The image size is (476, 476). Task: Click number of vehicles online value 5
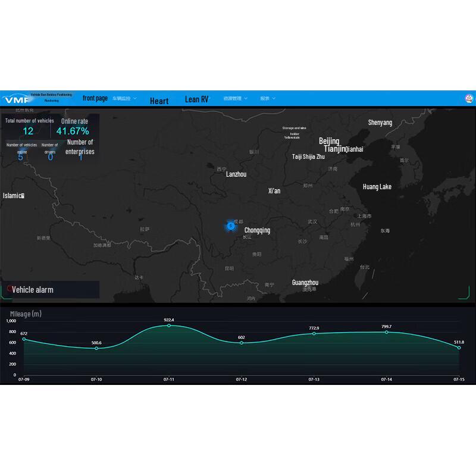click(20, 157)
